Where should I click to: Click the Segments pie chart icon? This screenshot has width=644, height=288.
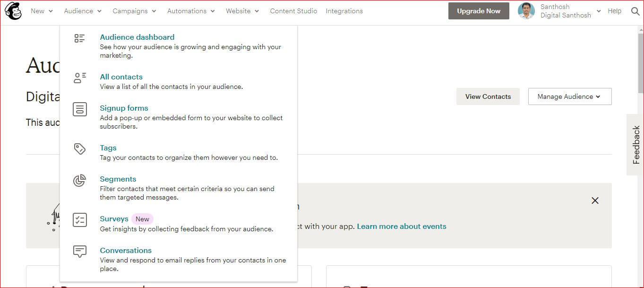(80, 180)
